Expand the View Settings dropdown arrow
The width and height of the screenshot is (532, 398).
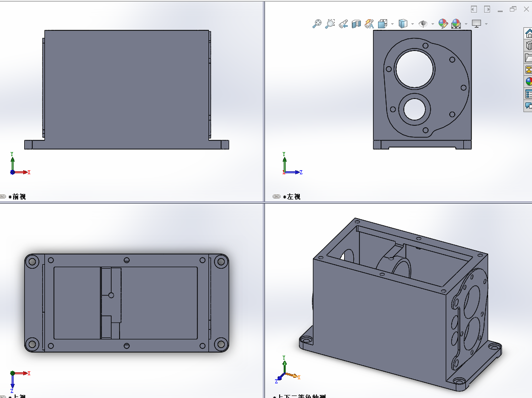coord(486,24)
